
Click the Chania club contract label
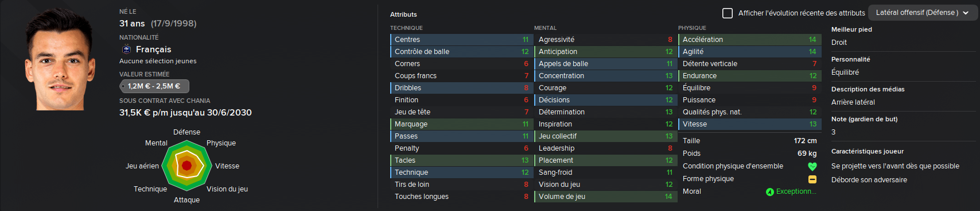[165, 101]
